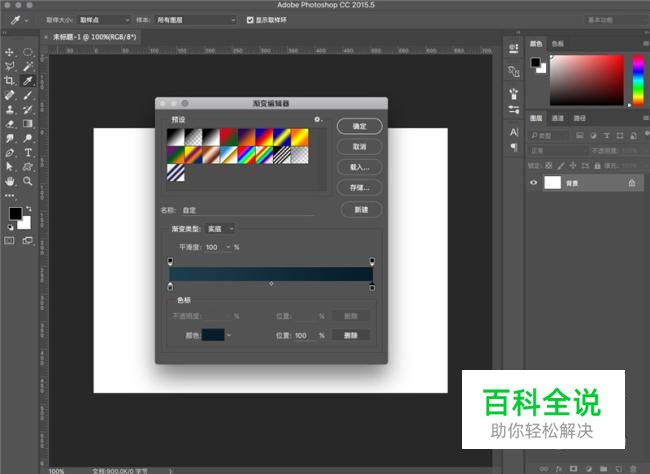Screen dimensions: 650x474
Task: Open the gear menu above gradient presets
Action: (318, 119)
